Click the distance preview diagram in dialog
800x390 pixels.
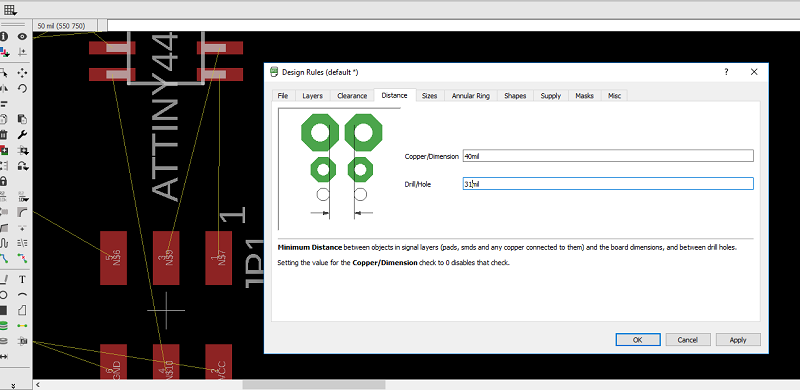[339, 169]
